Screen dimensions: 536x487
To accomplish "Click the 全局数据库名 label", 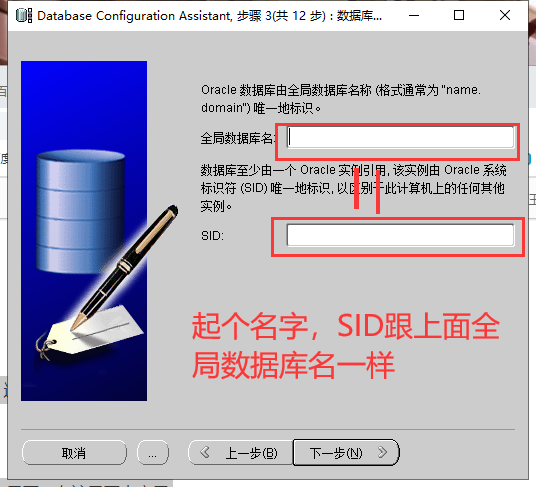I will (238, 138).
